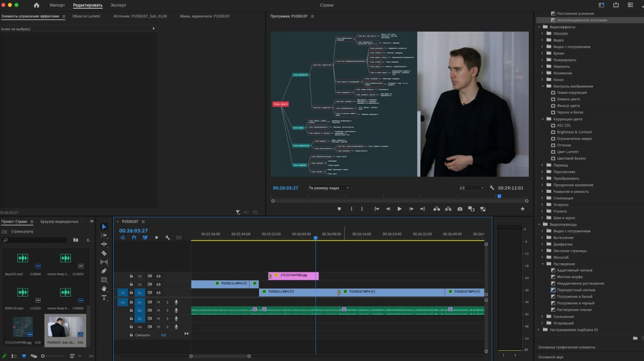
Task: Activate the Type (T) text tool
Action: (104, 298)
